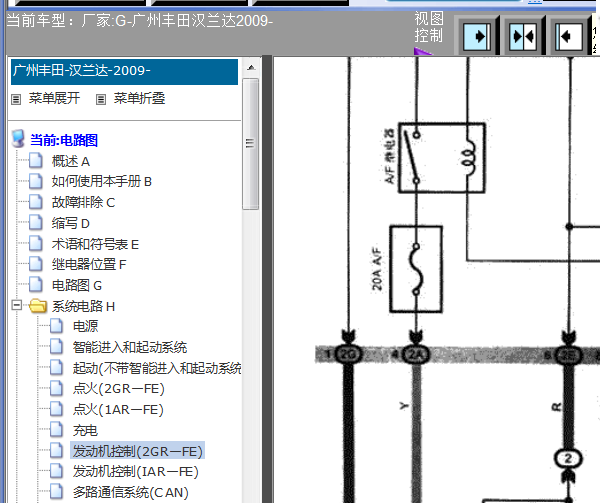
Task: Open 点火(1AR—FE) circuit page
Action: click(118, 409)
